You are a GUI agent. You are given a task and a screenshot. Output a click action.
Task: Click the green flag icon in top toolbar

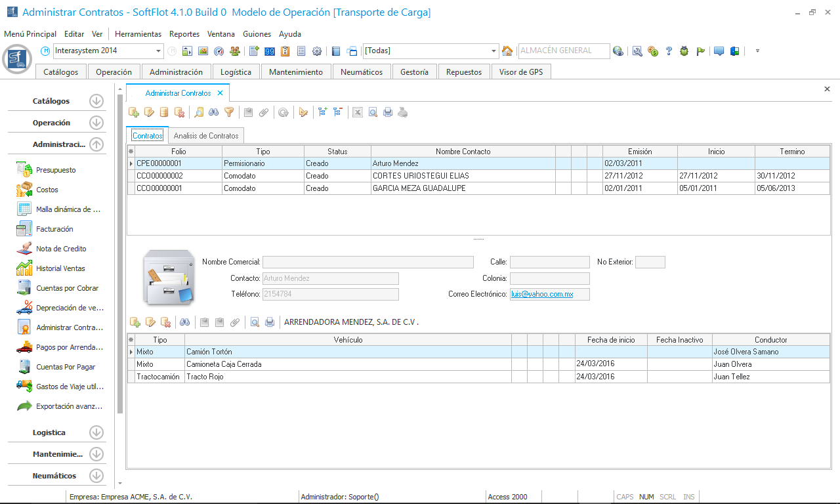700,51
